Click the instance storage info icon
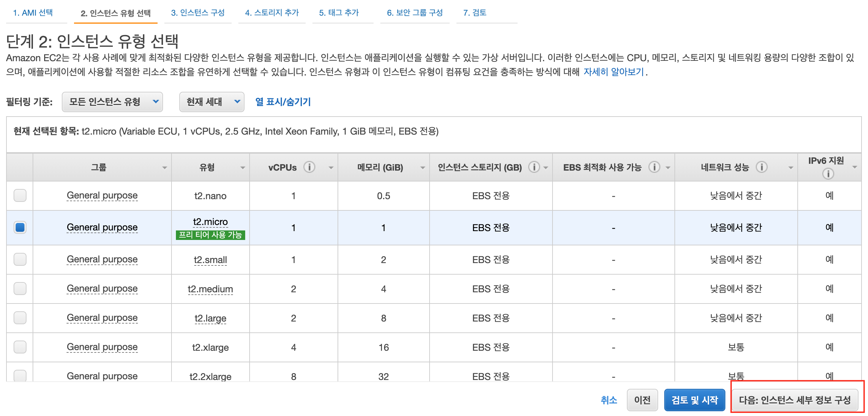Screen dimensions: 868x416 [x=534, y=167]
